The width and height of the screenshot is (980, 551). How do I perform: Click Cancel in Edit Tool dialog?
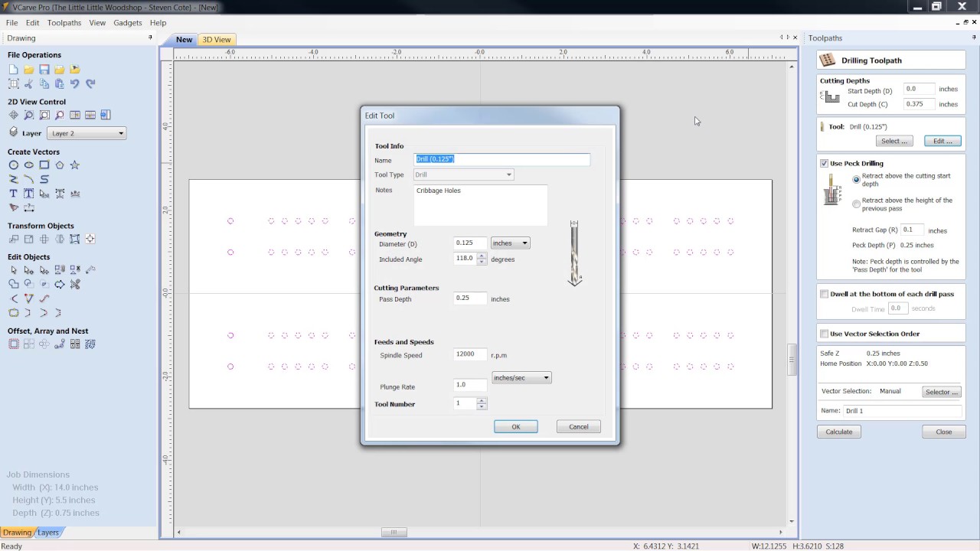point(578,426)
